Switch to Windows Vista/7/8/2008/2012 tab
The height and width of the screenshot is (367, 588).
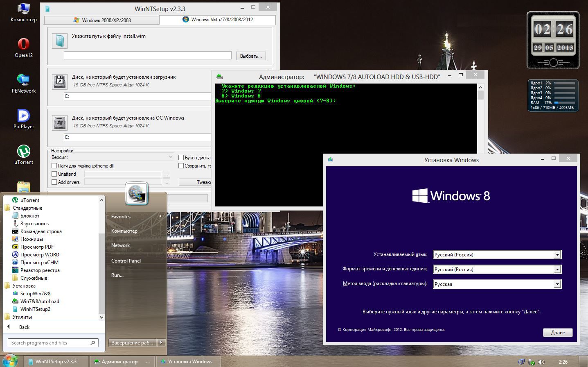tap(217, 20)
